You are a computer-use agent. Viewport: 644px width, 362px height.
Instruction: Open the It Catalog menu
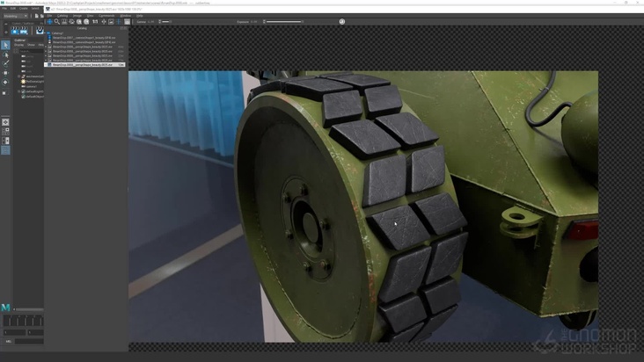(62, 16)
